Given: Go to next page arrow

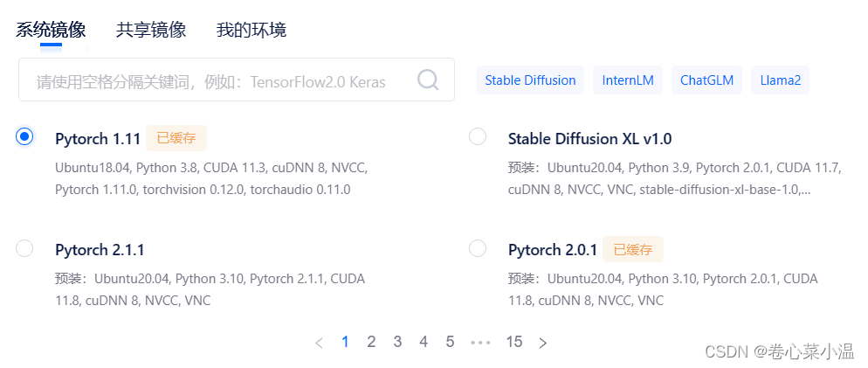Looking at the screenshot, I should pos(542,343).
